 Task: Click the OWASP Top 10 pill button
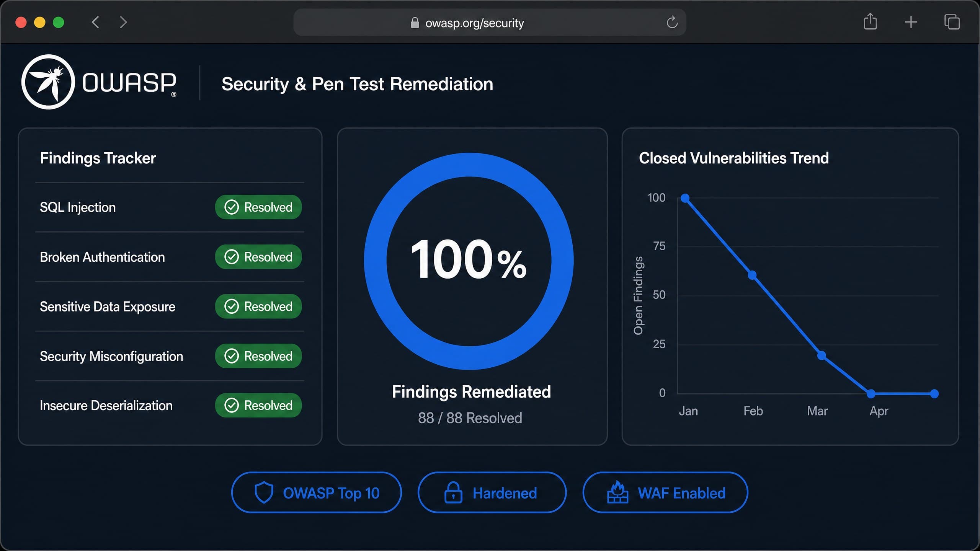click(x=317, y=492)
